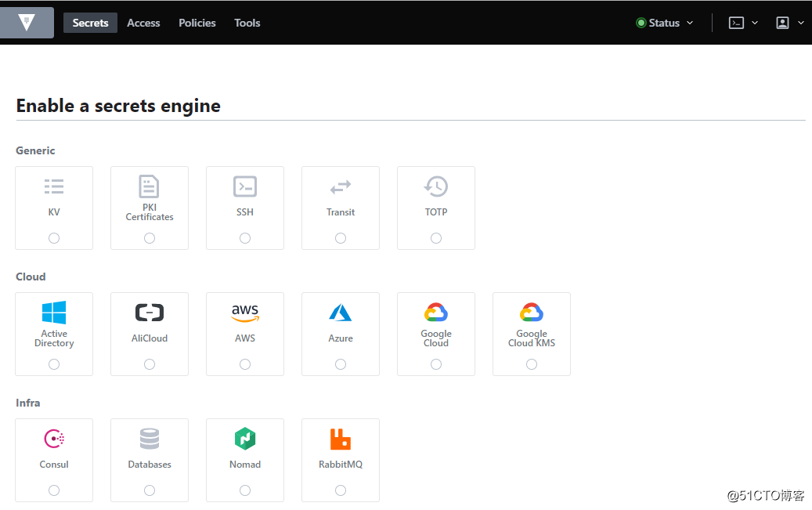Select the Google Cloud radio button
The height and width of the screenshot is (510, 812).
(436, 364)
